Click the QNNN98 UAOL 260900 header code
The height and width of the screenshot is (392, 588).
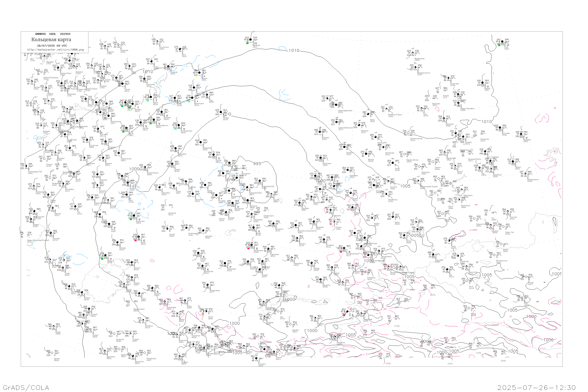coord(53,34)
